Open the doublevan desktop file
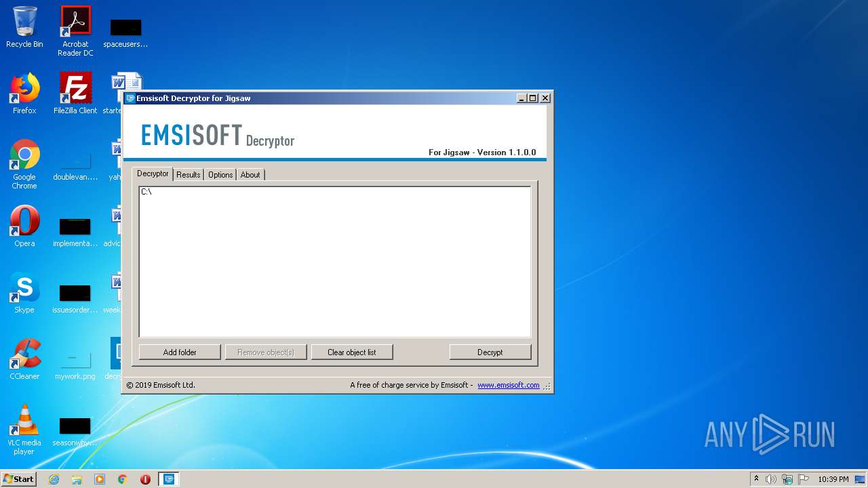The width and height of the screenshot is (868, 488). pyautogui.click(x=75, y=167)
